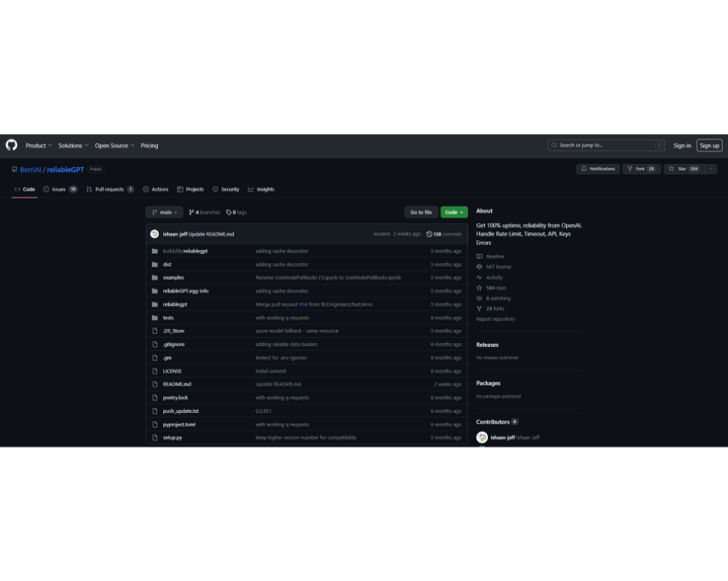728x581 pixels.
Task: Click the ishaan-jaff contributor avatar
Action: [482, 438]
